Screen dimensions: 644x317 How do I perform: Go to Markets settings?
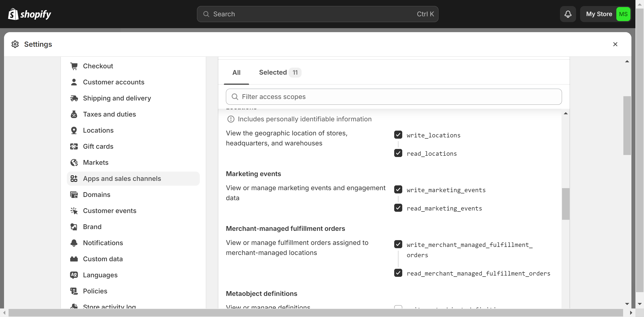(133, 163)
